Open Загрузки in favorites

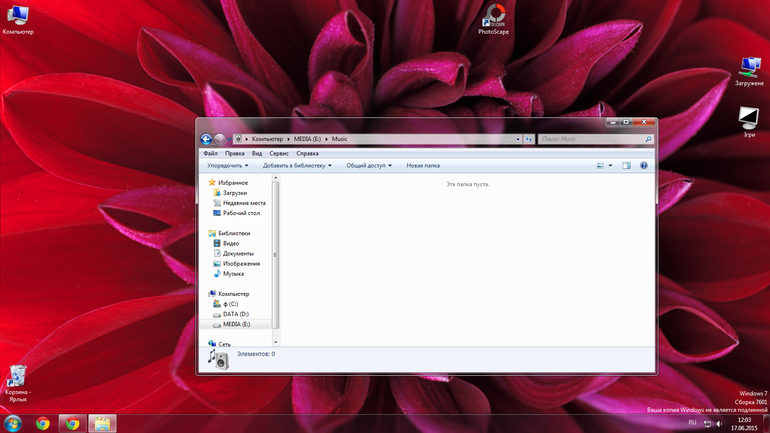click(235, 193)
